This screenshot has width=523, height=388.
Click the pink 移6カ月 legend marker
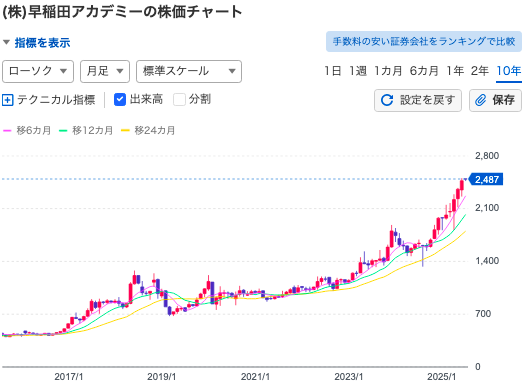pos(7,130)
